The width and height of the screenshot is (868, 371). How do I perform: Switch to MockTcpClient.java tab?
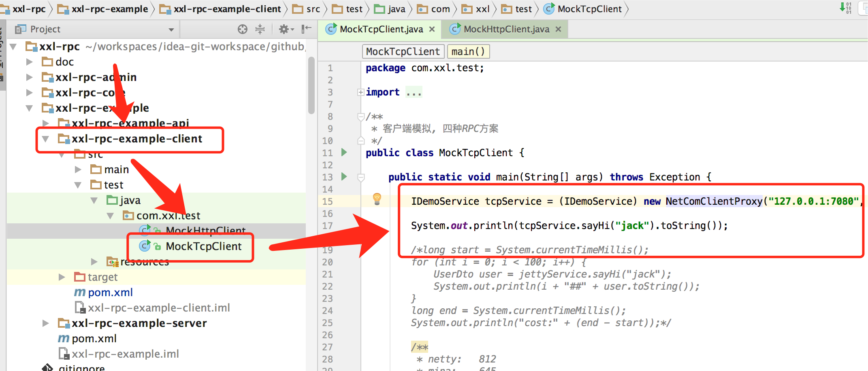(x=381, y=29)
